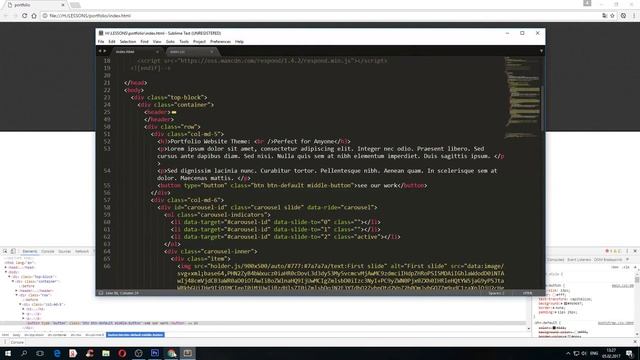This screenshot has height=360, width=640.
Task: Open the DevTools customize menu
Action: (x=627, y=251)
